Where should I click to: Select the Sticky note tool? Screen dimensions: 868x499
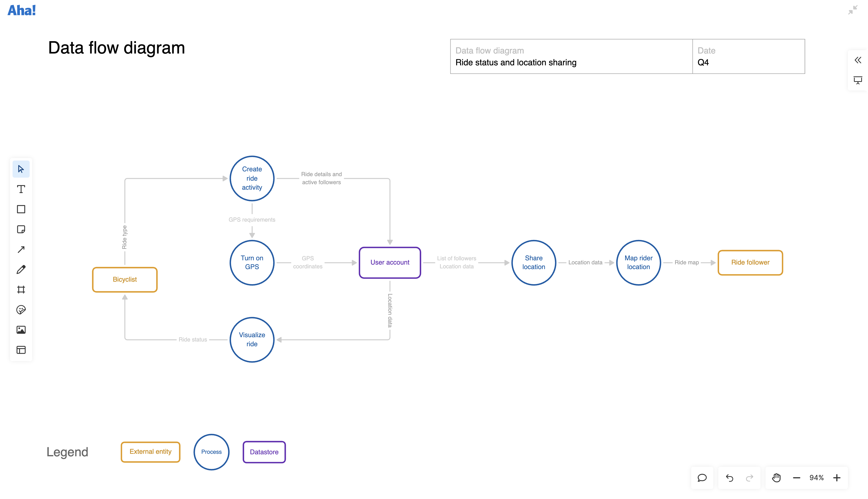point(21,229)
